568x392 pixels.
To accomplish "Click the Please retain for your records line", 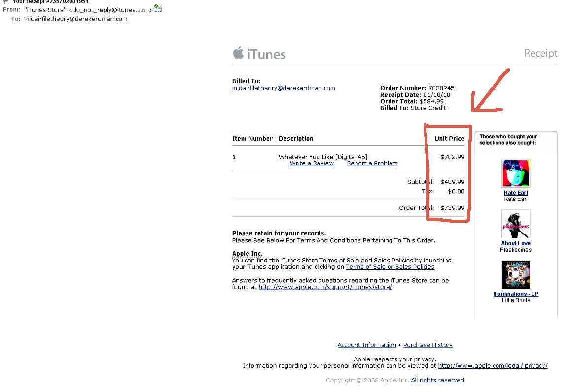I will 279,233.
